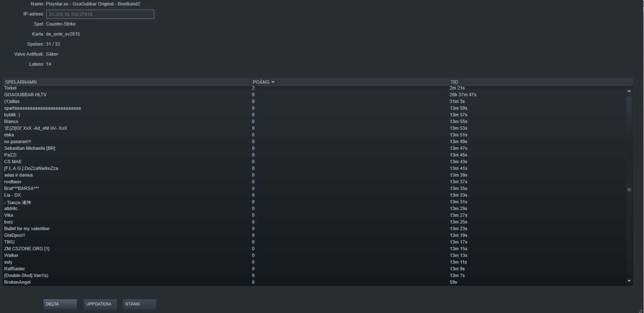Select player Torkel in the list
The height and width of the screenshot is (313, 644).
pyautogui.click(x=10, y=88)
